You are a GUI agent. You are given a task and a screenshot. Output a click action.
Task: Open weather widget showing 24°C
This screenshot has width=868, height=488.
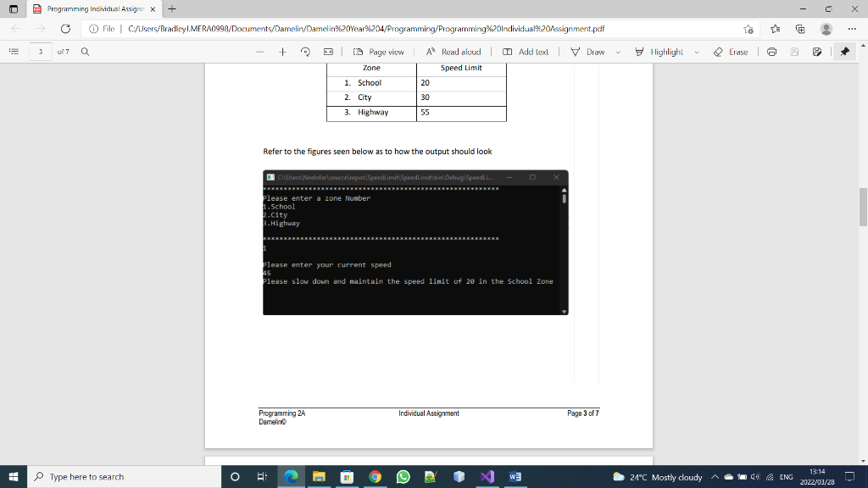[x=658, y=477]
